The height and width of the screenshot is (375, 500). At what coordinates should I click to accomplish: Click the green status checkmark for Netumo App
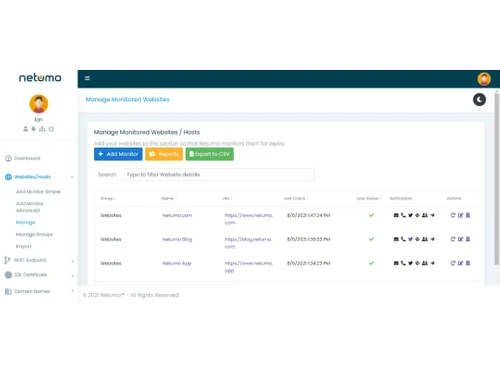(371, 263)
